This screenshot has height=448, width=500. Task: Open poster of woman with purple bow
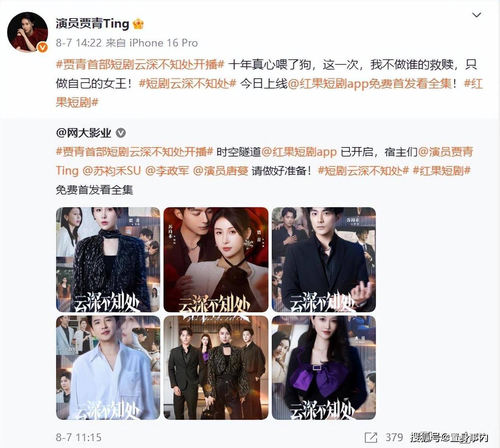pyautogui.click(x=324, y=367)
